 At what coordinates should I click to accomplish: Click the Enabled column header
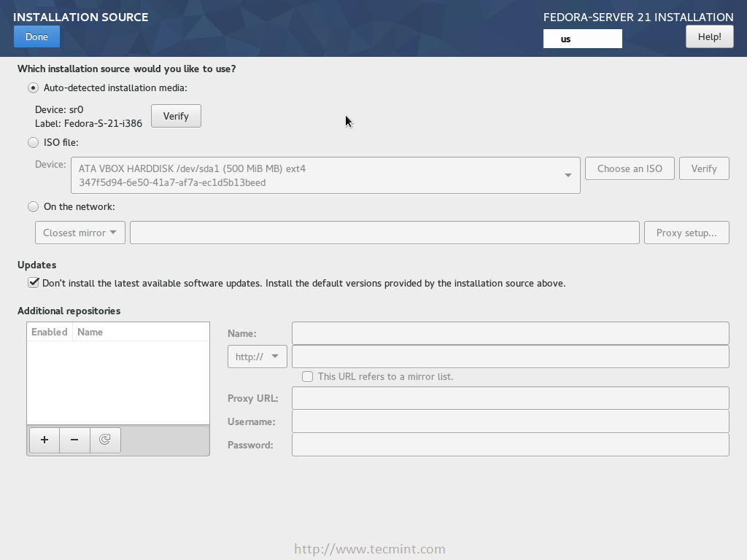coord(50,332)
